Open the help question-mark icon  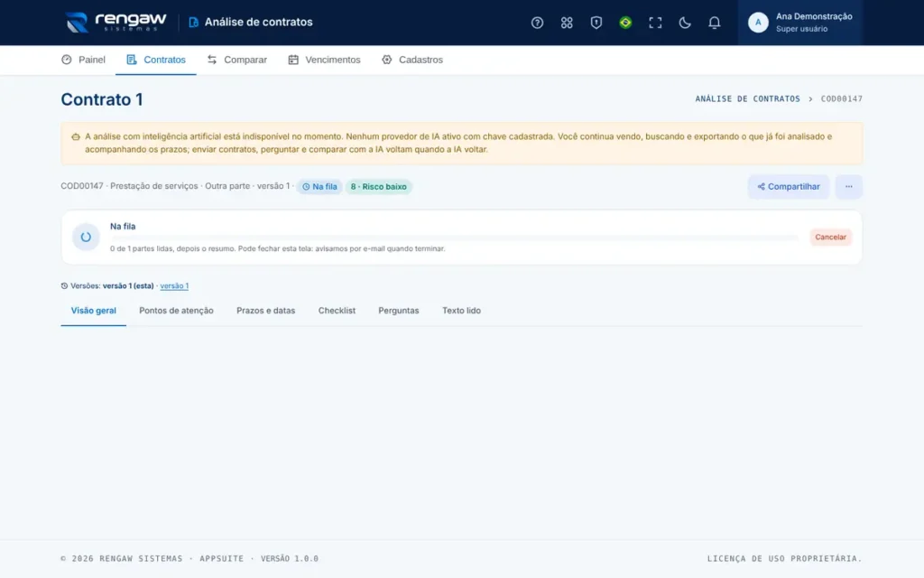tap(537, 23)
